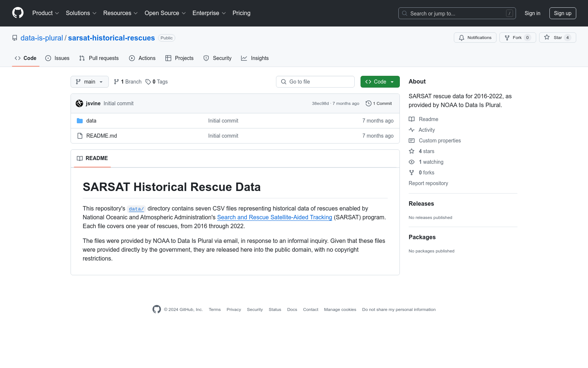The image size is (588, 368).
Task: Open the sarsat-historical-rescues repository link
Action: (x=111, y=38)
